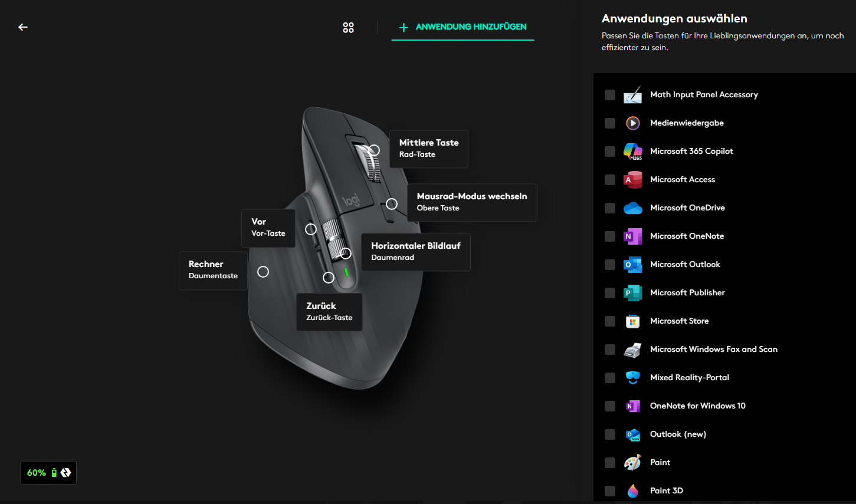856x504 pixels.
Task: Select the Microsoft OneNote icon
Action: 633,236
